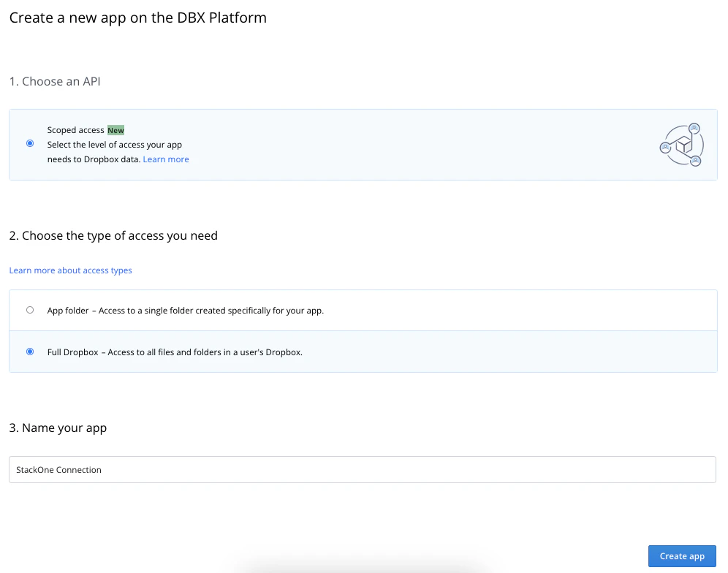Select the Scoped access API option

30,143
